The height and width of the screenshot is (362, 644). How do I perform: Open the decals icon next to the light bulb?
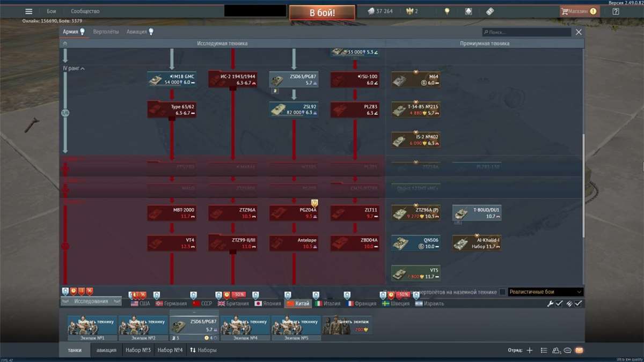pos(468,11)
